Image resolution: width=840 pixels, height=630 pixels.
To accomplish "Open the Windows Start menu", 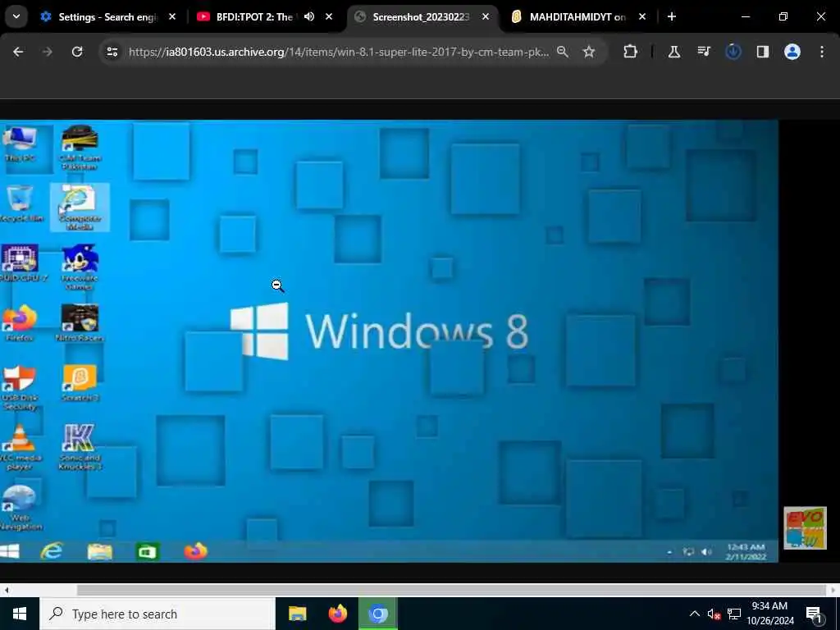I will point(20,614).
